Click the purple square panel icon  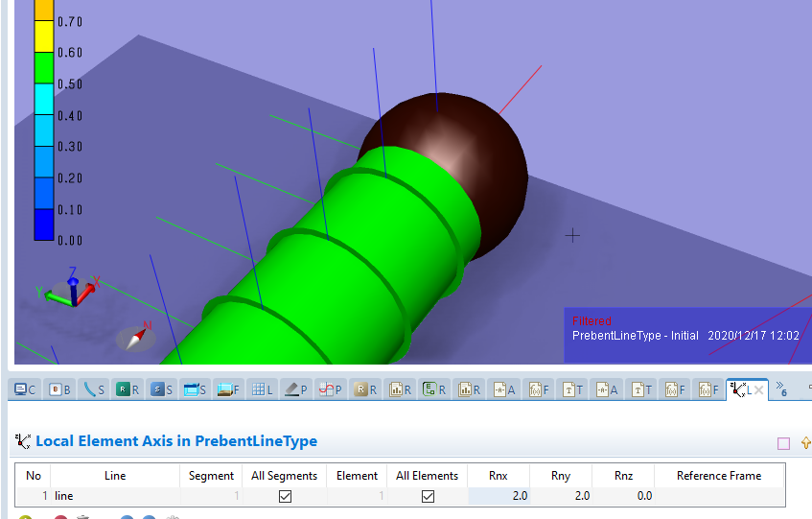point(783,443)
